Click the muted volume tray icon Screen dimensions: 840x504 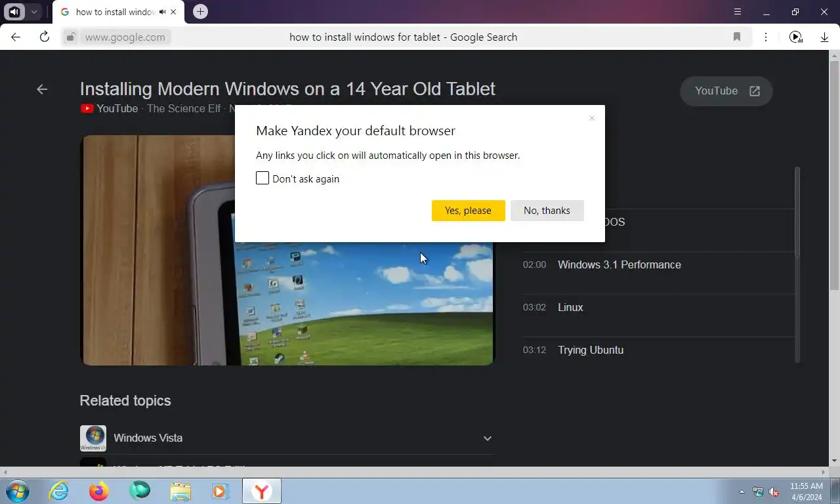click(x=774, y=492)
